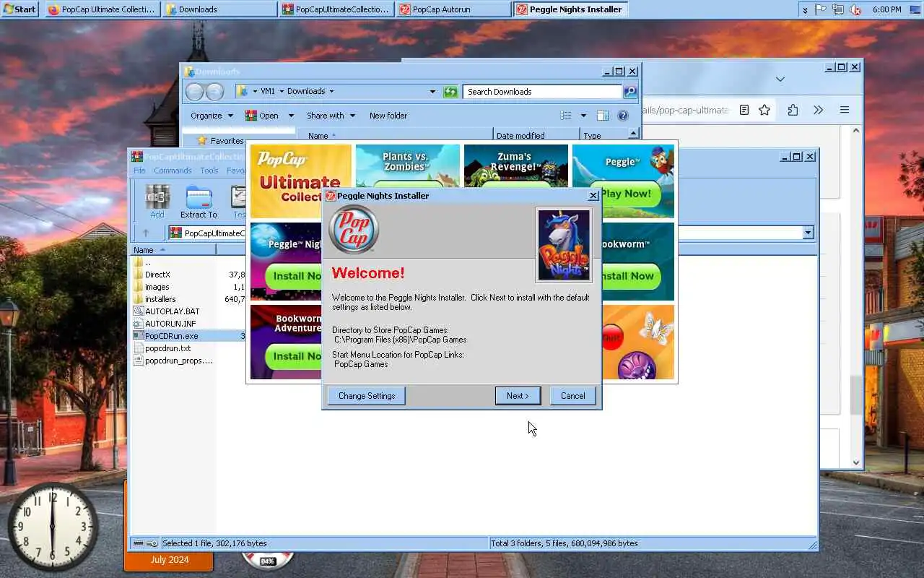The image size is (924, 578).
Task: Select the installers folder in the archive
Action: click(160, 299)
